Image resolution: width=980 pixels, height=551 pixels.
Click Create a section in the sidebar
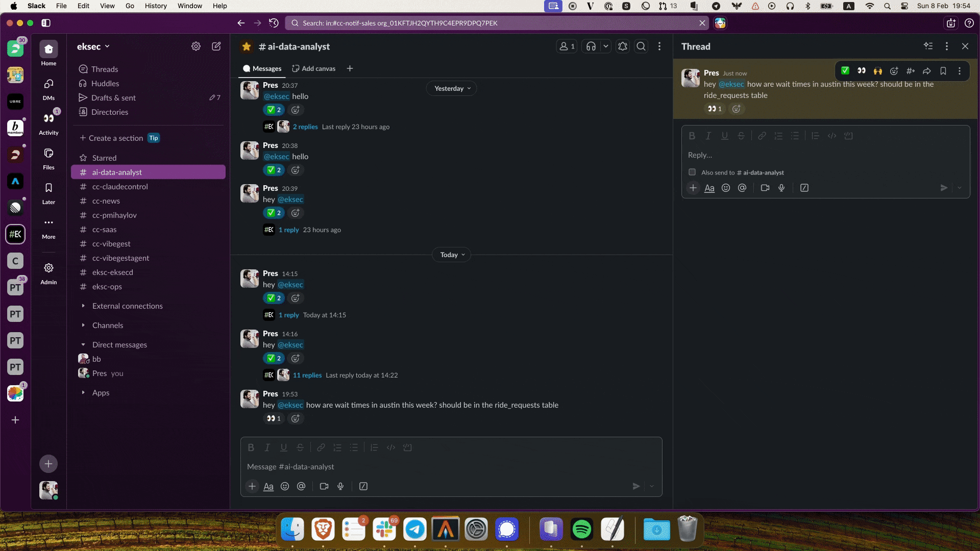click(x=116, y=138)
